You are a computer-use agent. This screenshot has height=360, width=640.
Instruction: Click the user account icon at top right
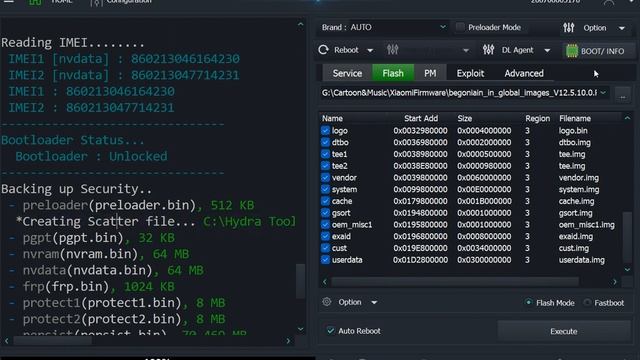(609, 2)
